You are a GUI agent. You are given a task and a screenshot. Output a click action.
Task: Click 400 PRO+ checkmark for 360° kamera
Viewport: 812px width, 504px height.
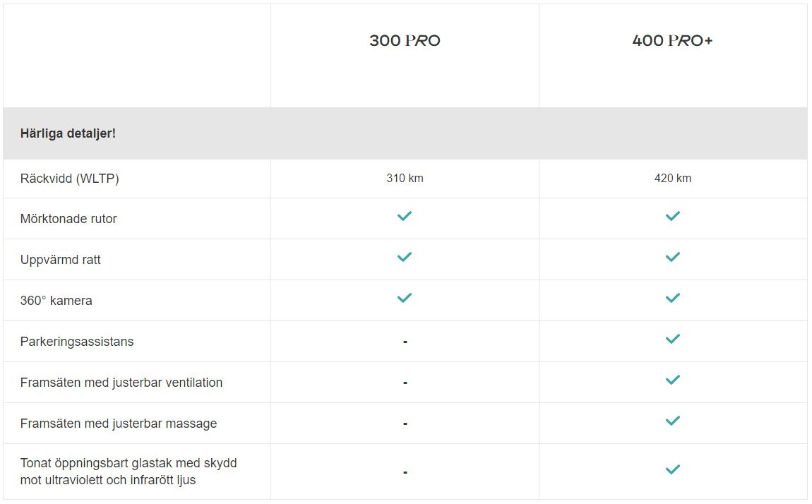pyautogui.click(x=673, y=298)
